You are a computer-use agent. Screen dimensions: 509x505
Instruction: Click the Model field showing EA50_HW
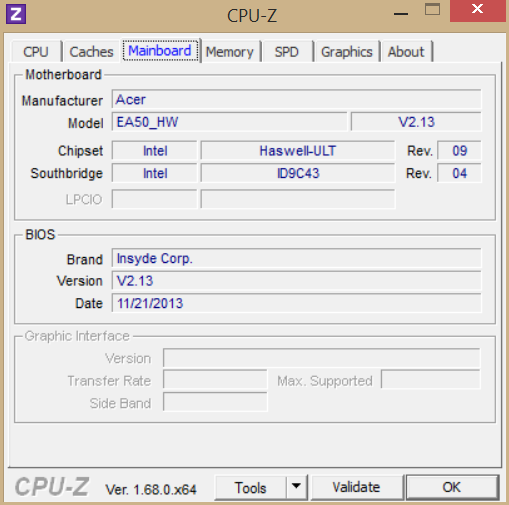tap(229, 122)
